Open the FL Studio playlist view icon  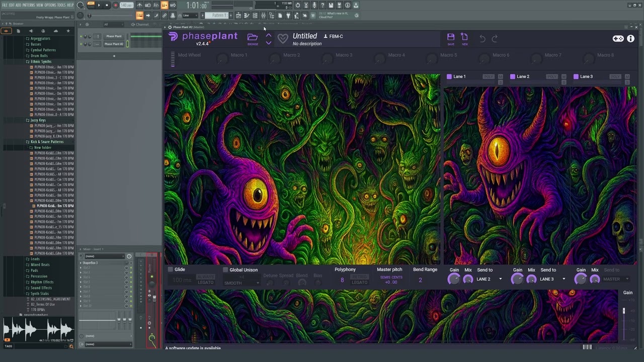click(x=238, y=16)
